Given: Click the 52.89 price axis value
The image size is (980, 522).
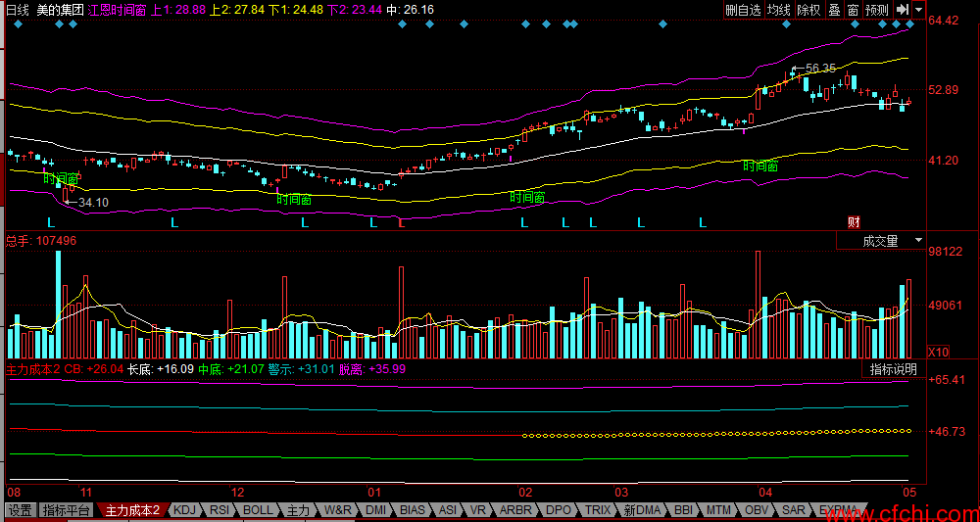Looking at the screenshot, I should [943, 90].
